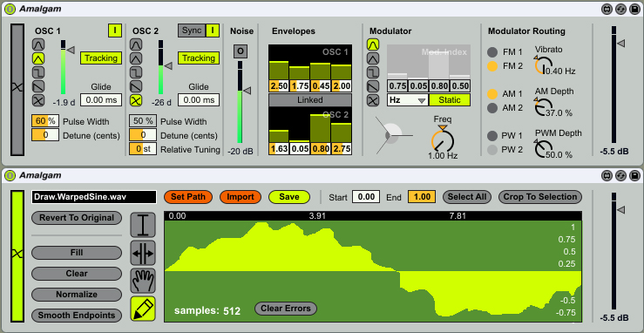The image size is (644, 333).
Task: Open the Hz unit dropdown
Action: (408, 99)
